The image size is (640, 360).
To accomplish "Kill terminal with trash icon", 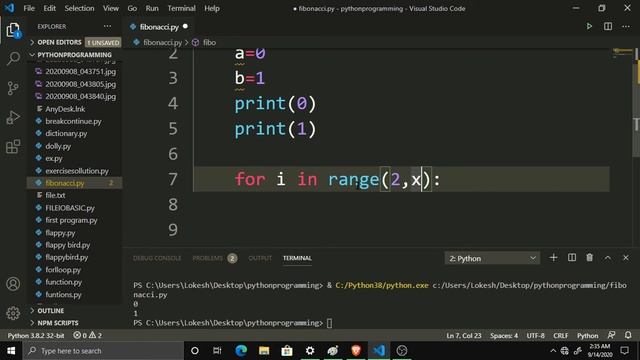I will tap(589, 258).
